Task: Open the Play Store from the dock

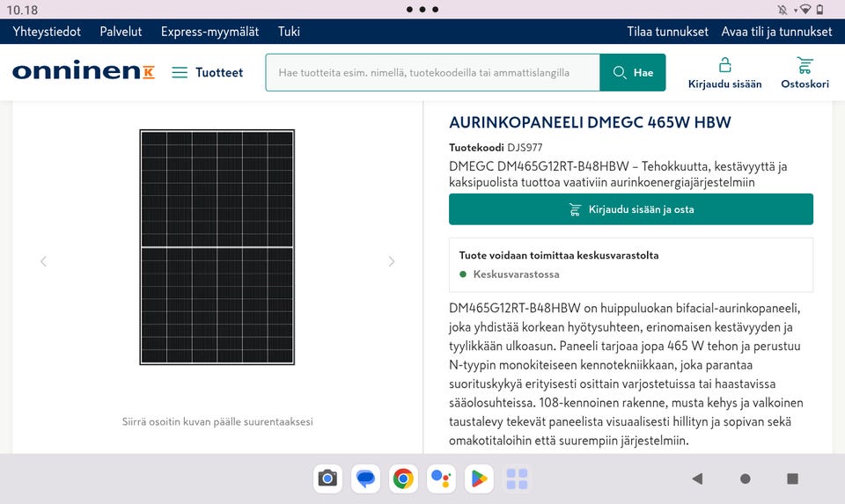Action: click(479, 478)
